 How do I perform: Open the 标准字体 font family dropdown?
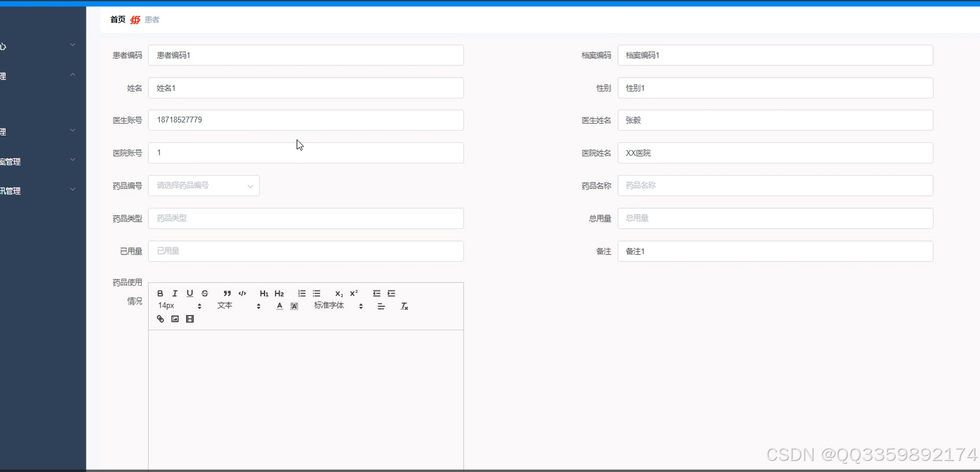339,306
